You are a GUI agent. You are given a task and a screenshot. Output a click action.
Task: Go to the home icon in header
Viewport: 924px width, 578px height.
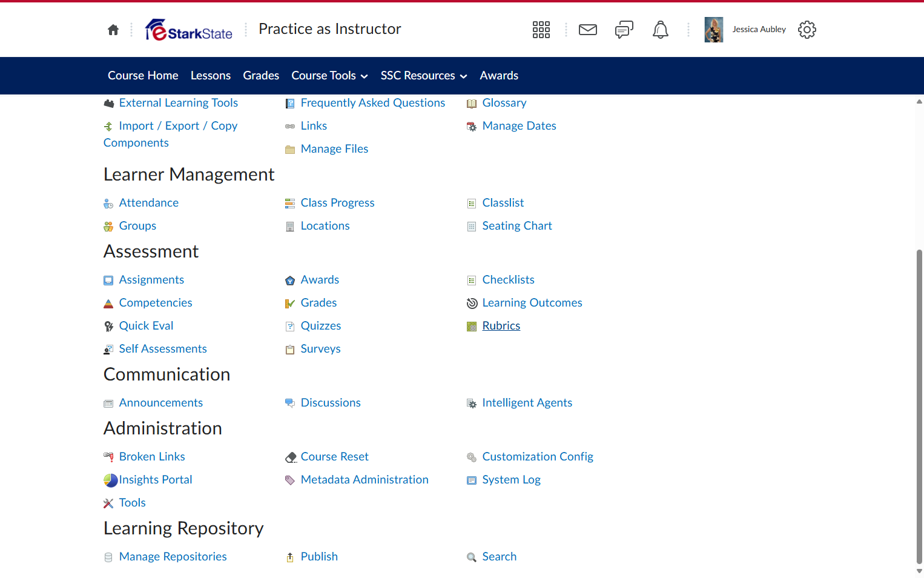click(x=113, y=30)
